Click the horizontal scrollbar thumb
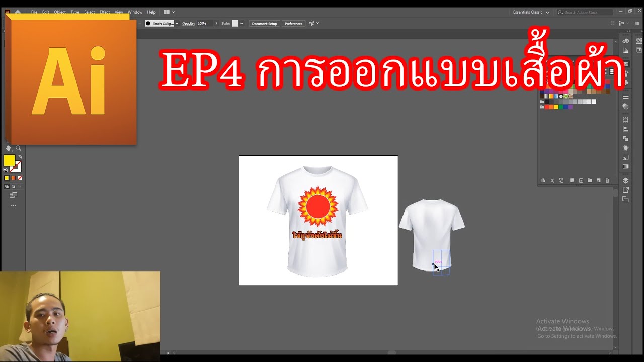The height and width of the screenshot is (362, 644). pyautogui.click(x=391, y=353)
